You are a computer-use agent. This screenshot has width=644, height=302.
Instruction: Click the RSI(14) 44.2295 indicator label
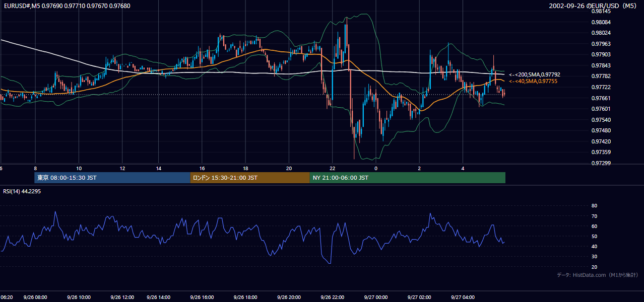[22, 191]
